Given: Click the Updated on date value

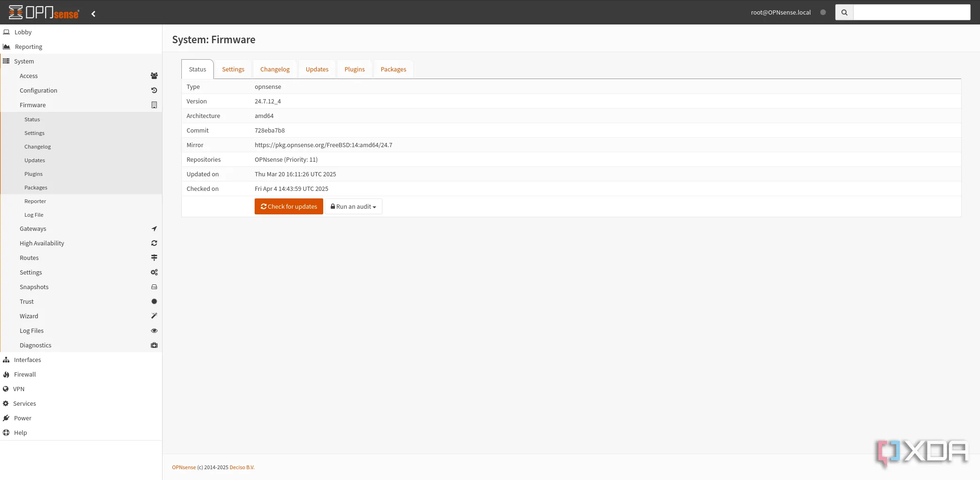Looking at the screenshot, I should click(x=296, y=174).
